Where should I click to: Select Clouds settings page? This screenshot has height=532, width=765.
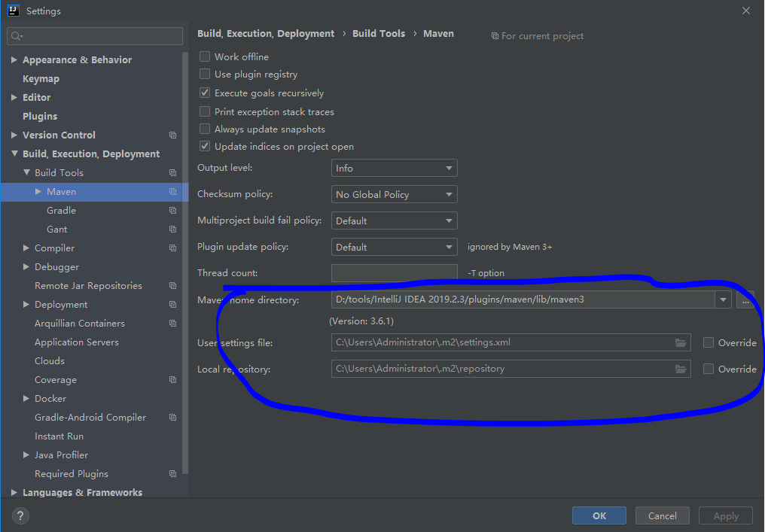pos(50,361)
